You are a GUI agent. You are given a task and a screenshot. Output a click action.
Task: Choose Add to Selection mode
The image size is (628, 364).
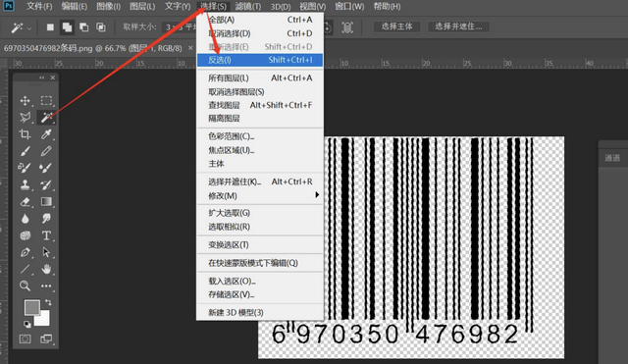[67, 27]
